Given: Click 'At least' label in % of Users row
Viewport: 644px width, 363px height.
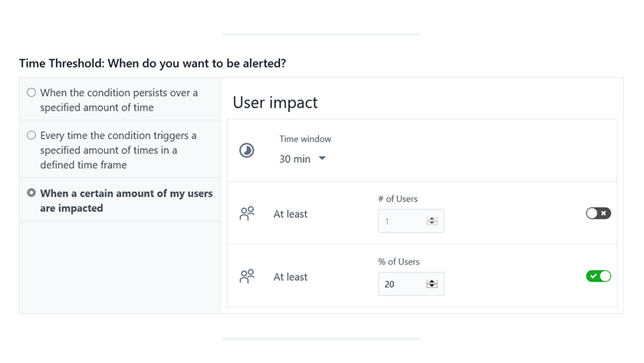Looking at the screenshot, I should [x=291, y=277].
